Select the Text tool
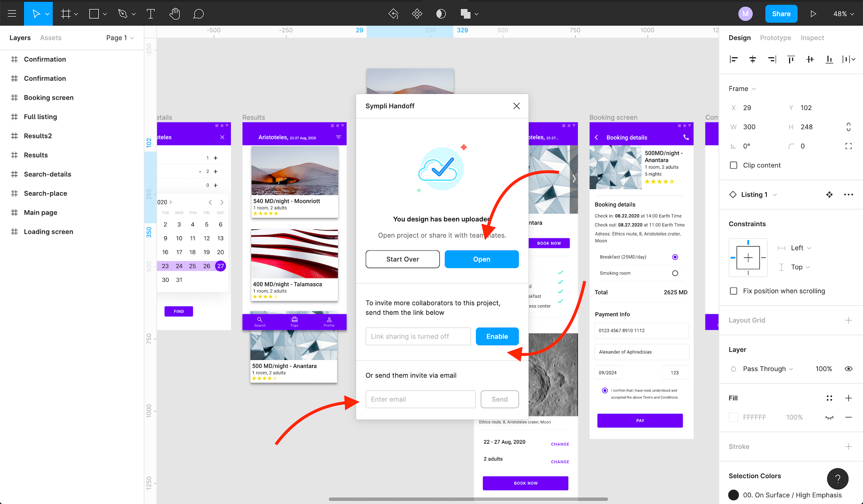 point(151,14)
